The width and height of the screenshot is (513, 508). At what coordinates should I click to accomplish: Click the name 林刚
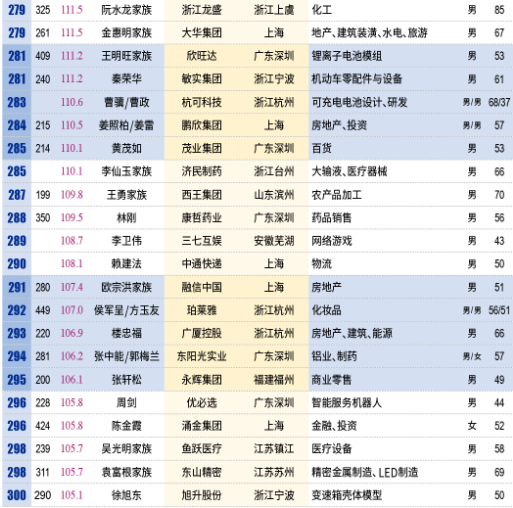pos(127,218)
